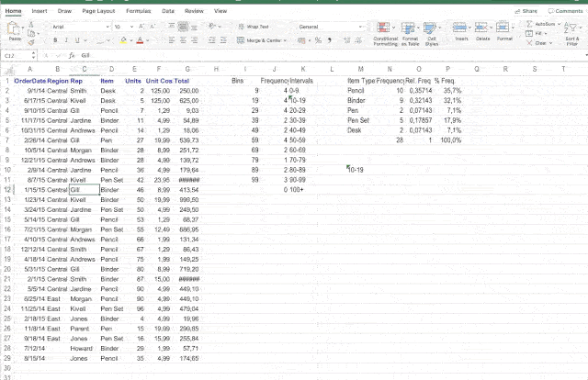Click the Comments button
588x380 pixels.
pyautogui.click(x=566, y=11)
